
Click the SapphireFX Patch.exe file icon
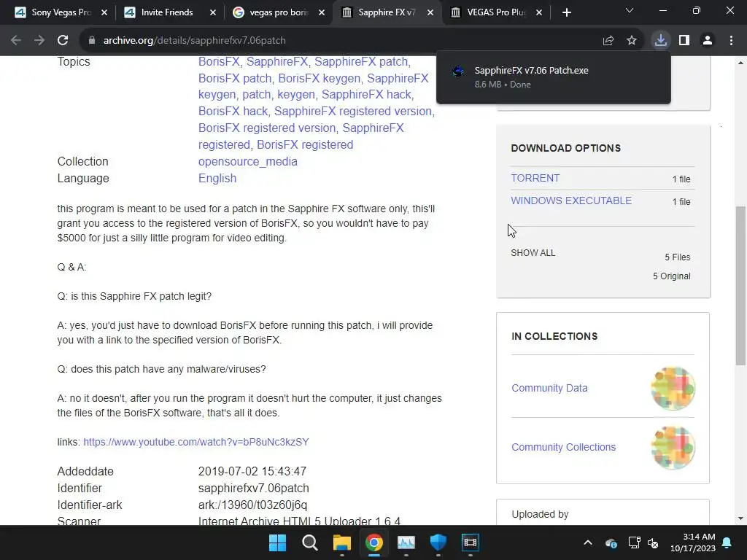[x=458, y=71]
